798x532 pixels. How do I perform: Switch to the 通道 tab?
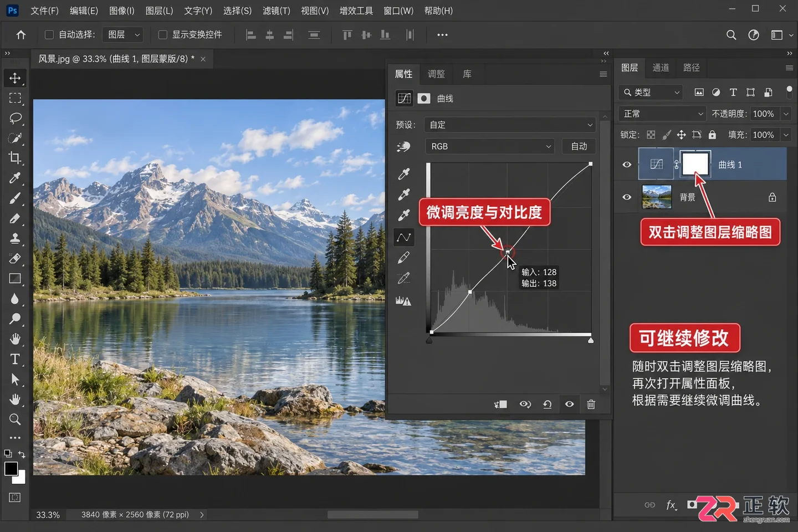click(661, 68)
